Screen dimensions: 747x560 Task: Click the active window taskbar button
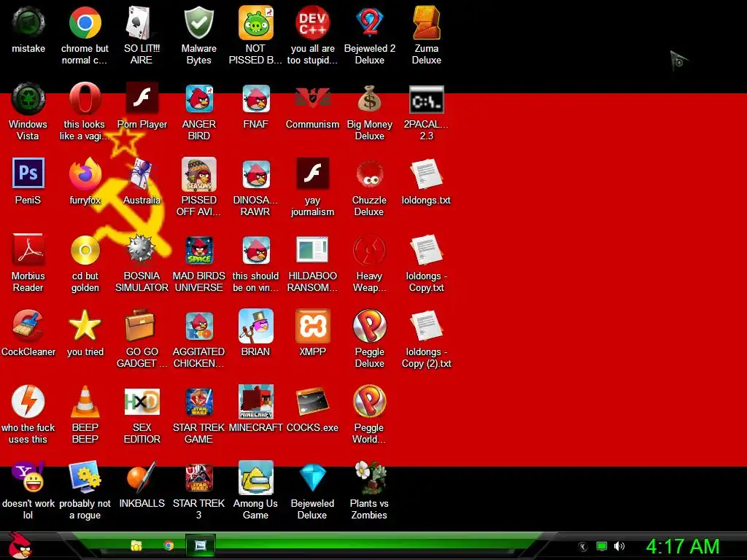coord(200,545)
